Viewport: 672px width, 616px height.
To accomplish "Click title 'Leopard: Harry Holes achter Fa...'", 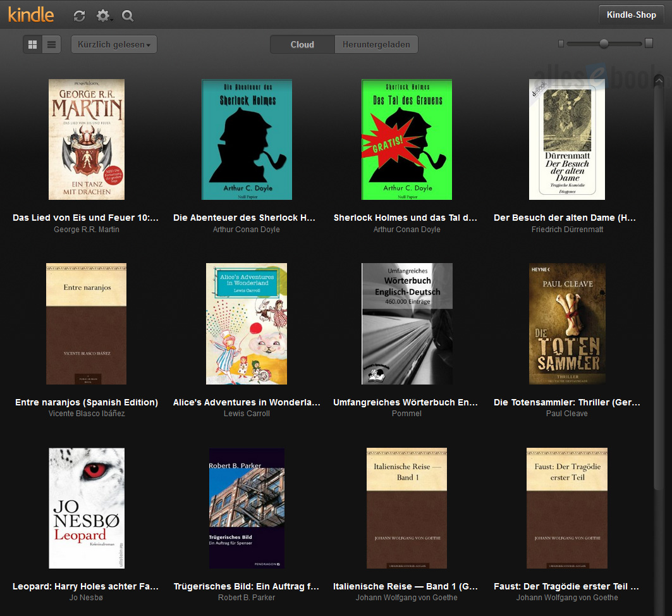I will tap(86, 586).
